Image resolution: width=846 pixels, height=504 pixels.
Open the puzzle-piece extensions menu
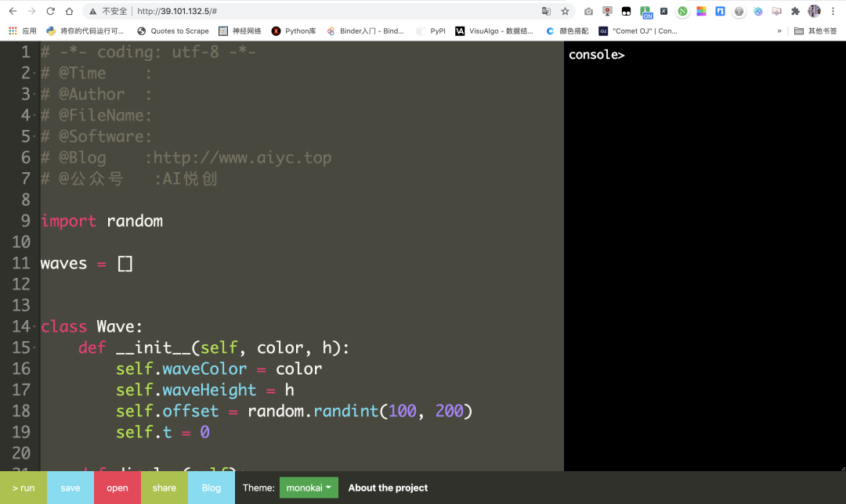click(x=795, y=11)
